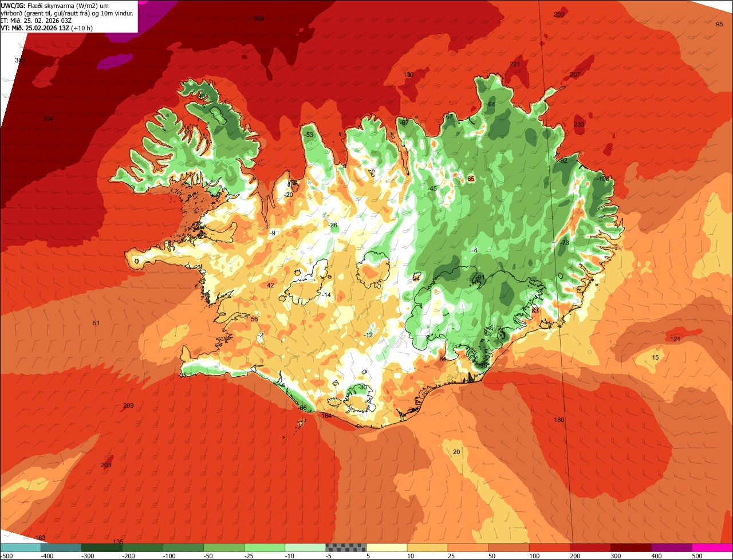
Task: Select the sea value 209
Action: (128, 405)
